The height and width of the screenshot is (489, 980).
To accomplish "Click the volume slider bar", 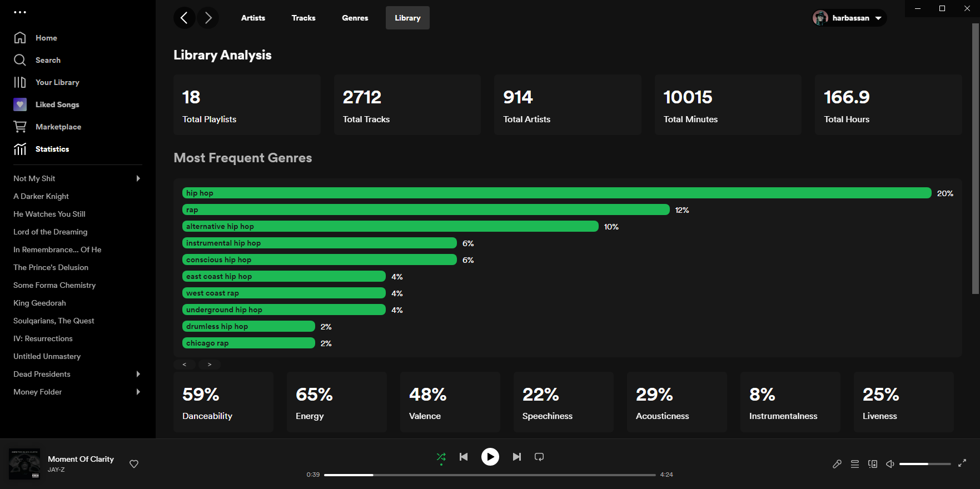I will point(924,464).
